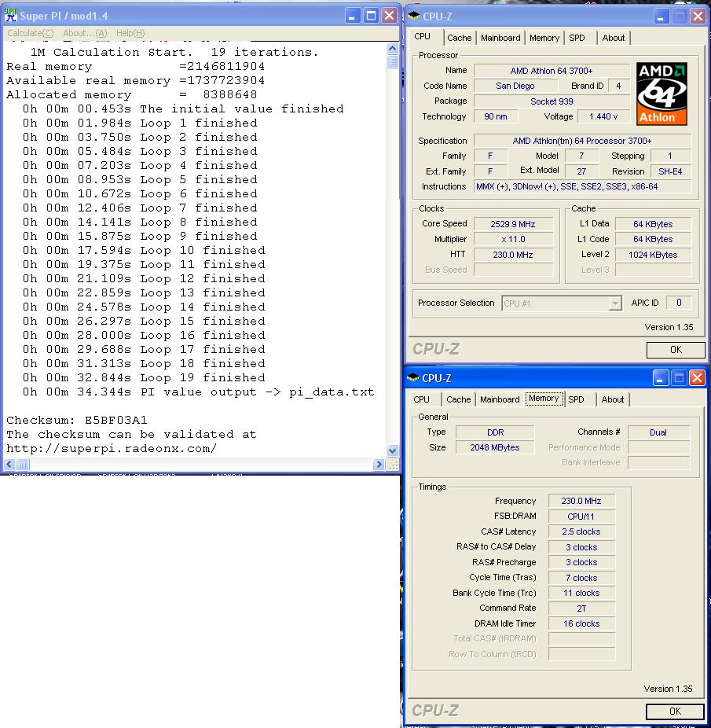The height and width of the screenshot is (728, 711).
Task: Click bottom CPU-Z window title icon
Action: click(x=412, y=378)
